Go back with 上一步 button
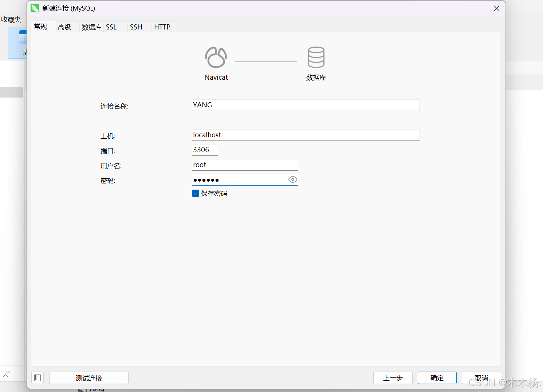The height and width of the screenshot is (392, 543). (x=393, y=378)
